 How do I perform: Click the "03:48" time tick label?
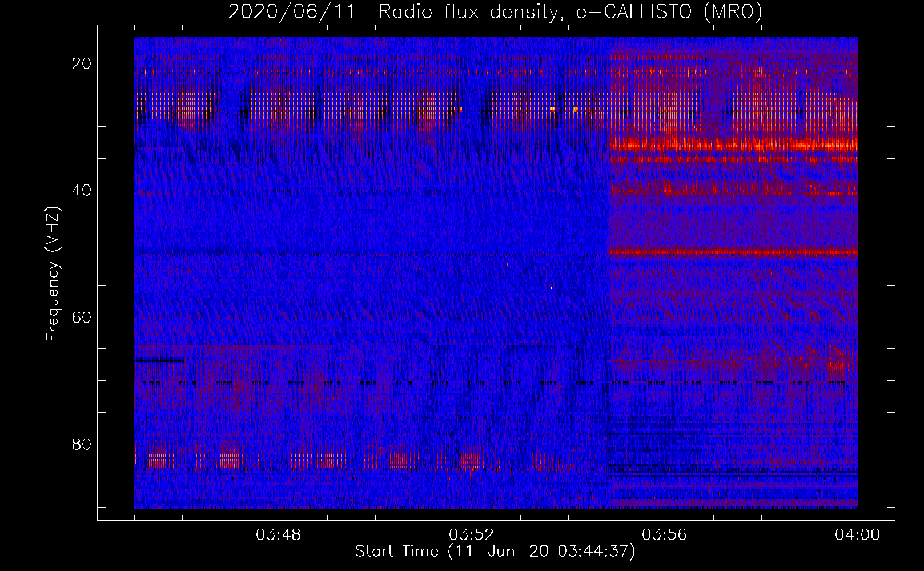(x=279, y=535)
